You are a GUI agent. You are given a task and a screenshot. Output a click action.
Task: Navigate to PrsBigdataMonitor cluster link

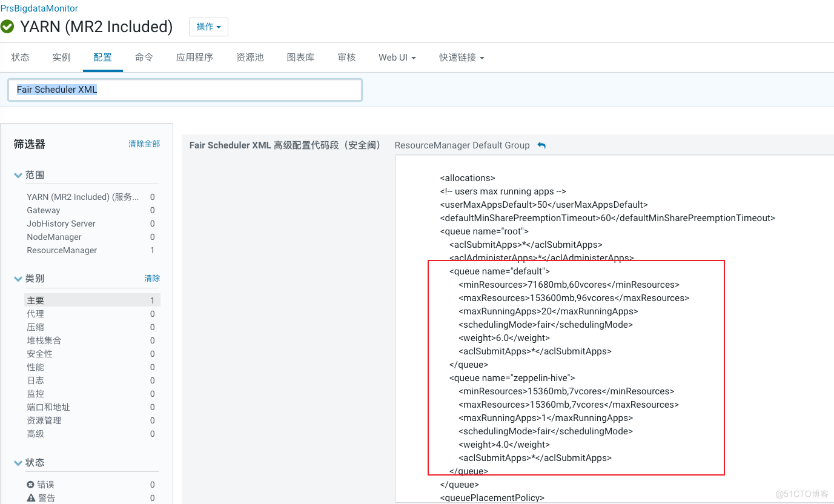(x=39, y=8)
